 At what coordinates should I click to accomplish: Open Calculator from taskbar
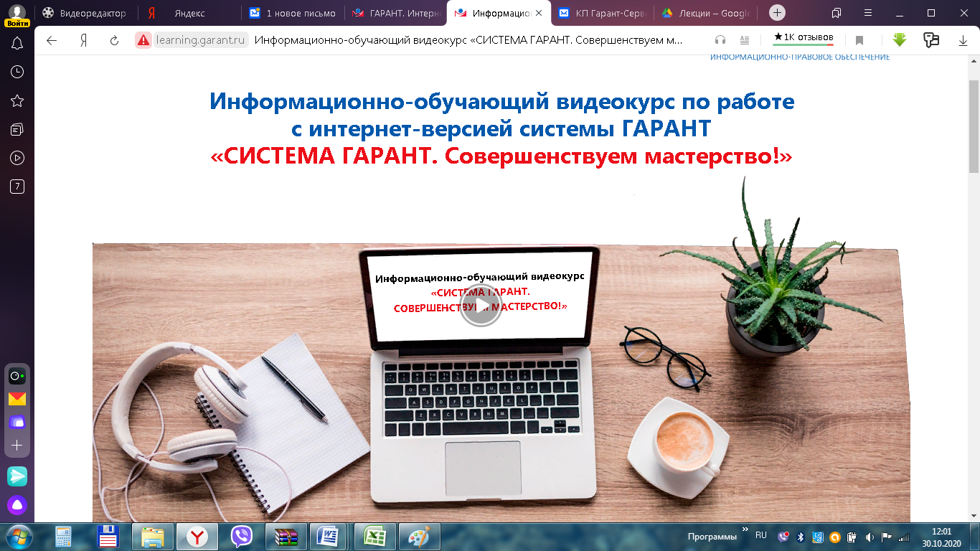[63, 537]
